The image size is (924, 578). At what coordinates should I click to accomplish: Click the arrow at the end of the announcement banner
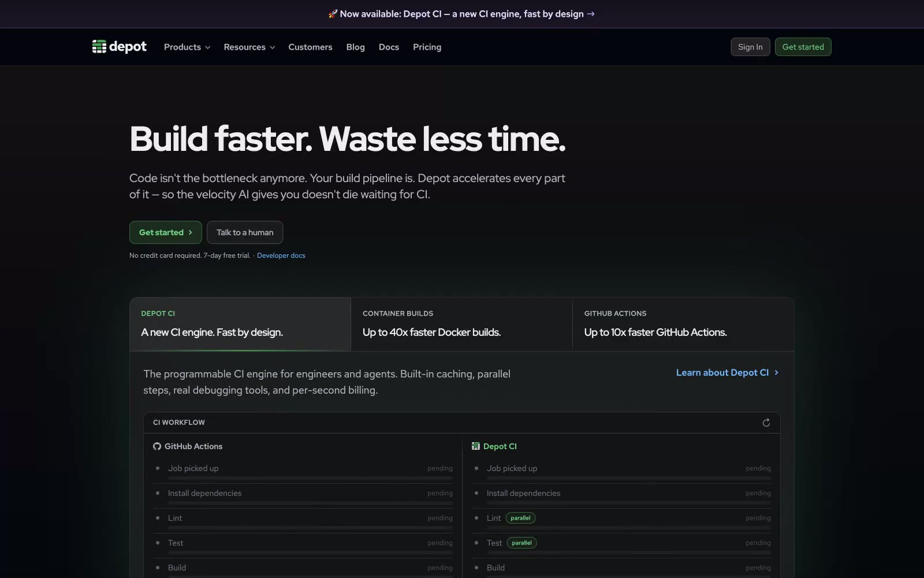tap(591, 14)
